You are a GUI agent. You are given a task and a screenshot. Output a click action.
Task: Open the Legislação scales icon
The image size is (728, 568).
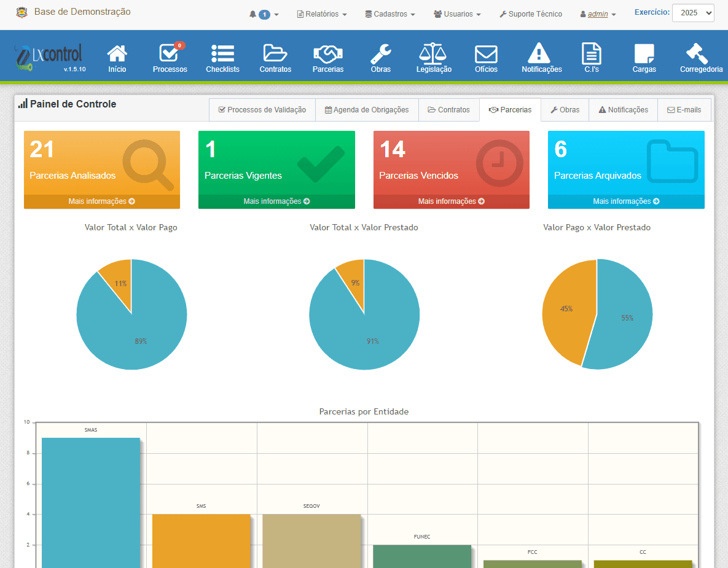click(434, 55)
